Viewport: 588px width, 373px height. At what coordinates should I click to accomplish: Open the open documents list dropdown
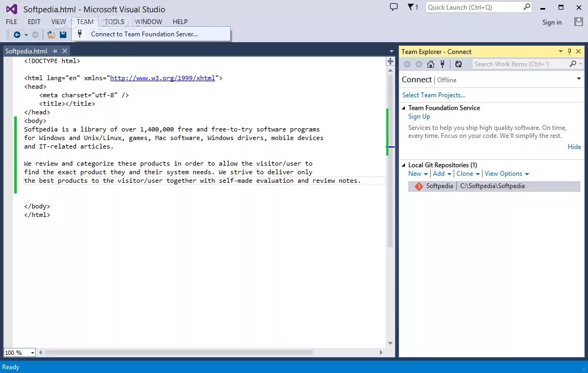[x=392, y=51]
